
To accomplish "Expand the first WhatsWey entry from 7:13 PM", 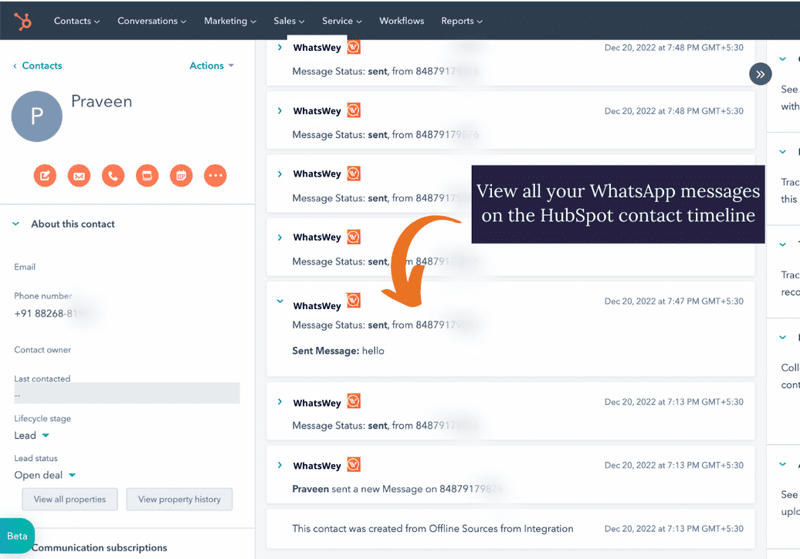I will coord(280,402).
